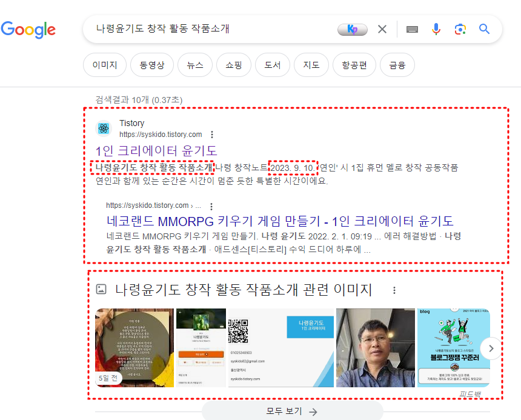Click the Kp extension badge in search box

tap(353, 30)
